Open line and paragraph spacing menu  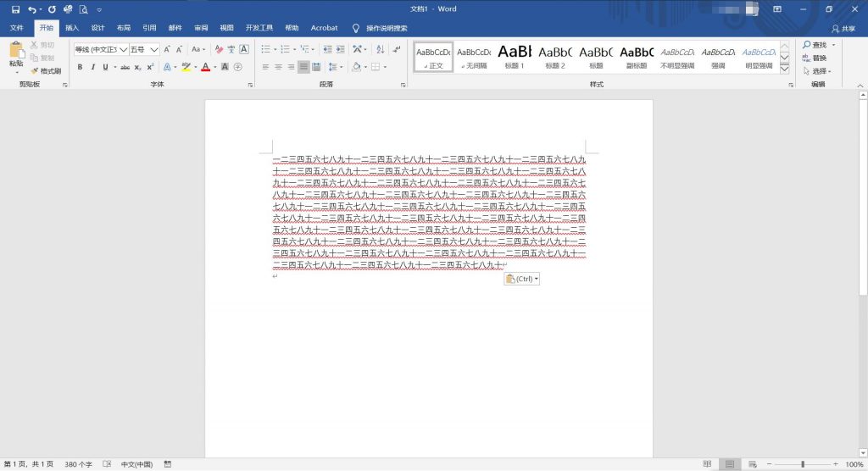[x=334, y=67]
